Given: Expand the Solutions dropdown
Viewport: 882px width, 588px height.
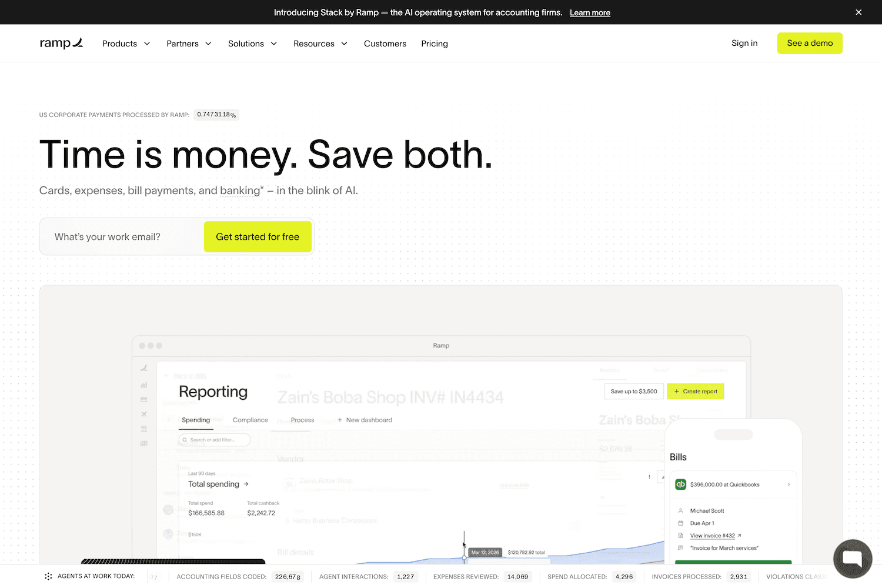Looking at the screenshot, I should 252,44.
